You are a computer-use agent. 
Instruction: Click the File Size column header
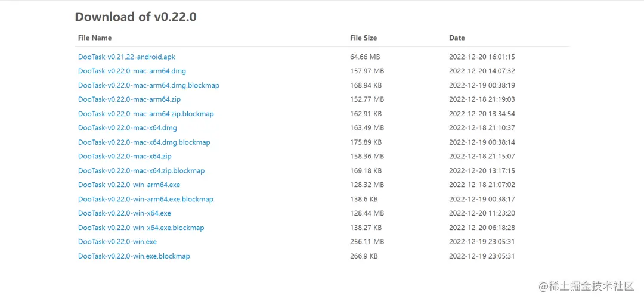pyautogui.click(x=364, y=38)
